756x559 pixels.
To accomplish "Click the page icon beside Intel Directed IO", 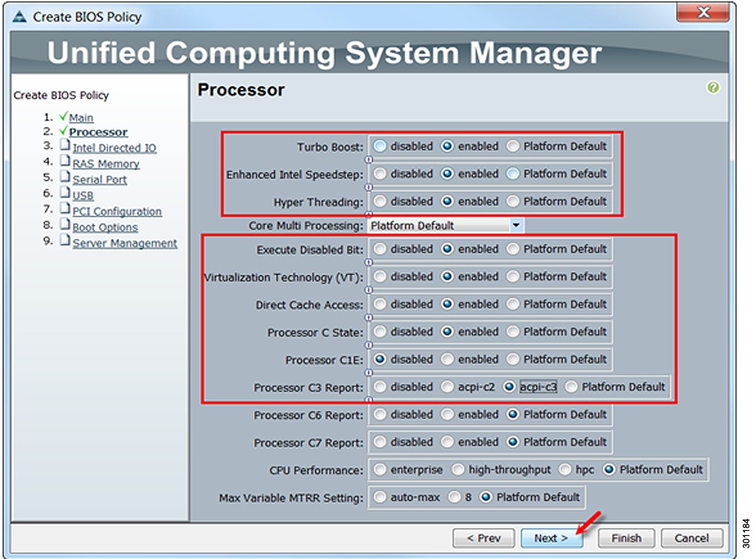I will pyautogui.click(x=65, y=145).
